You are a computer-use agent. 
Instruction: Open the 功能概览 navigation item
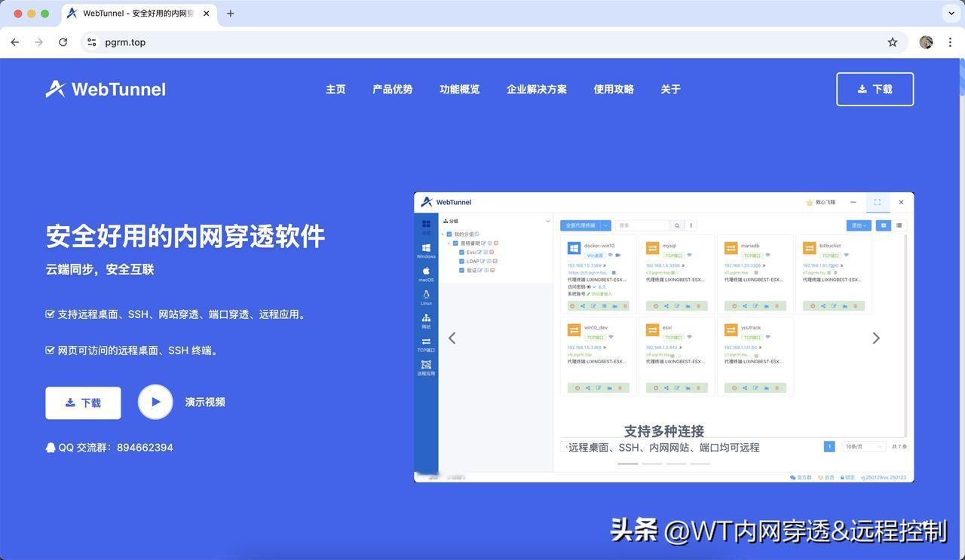[x=459, y=89]
